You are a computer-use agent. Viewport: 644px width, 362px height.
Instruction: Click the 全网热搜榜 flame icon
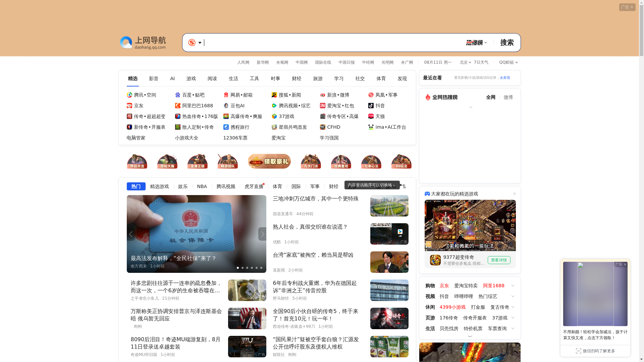(428, 97)
